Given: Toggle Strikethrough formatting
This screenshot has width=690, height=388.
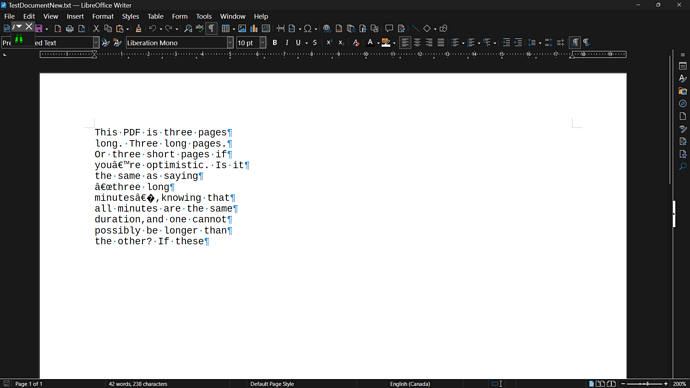Looking at the screenshot, I should 315,43.
